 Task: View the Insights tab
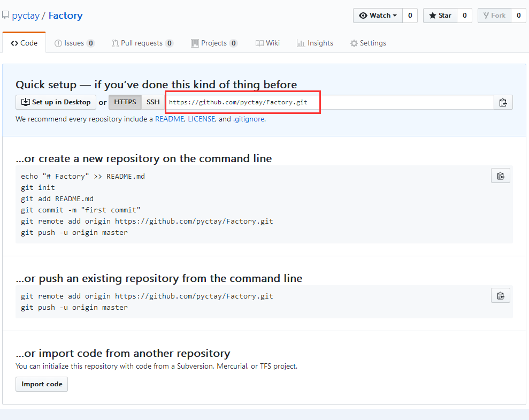tap(315, 43)
